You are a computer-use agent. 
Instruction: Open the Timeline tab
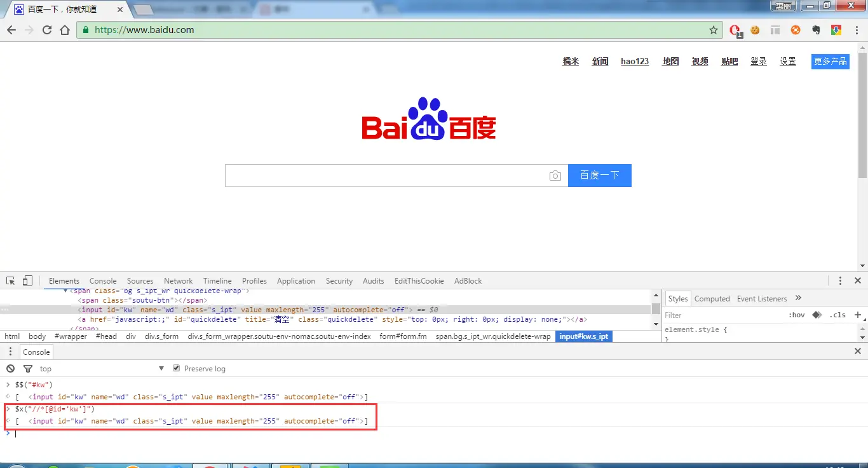point(217,281)
